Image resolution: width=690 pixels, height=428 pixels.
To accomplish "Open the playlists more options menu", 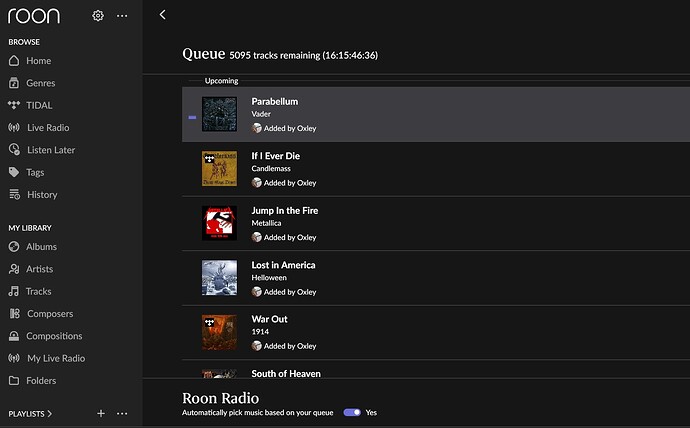I will point(122,413).
